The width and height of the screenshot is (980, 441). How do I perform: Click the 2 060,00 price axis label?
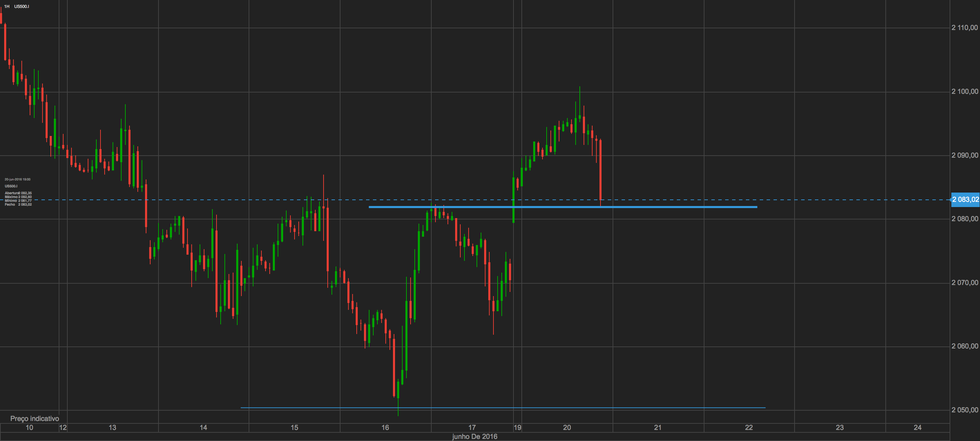click(x=964, y=346)
